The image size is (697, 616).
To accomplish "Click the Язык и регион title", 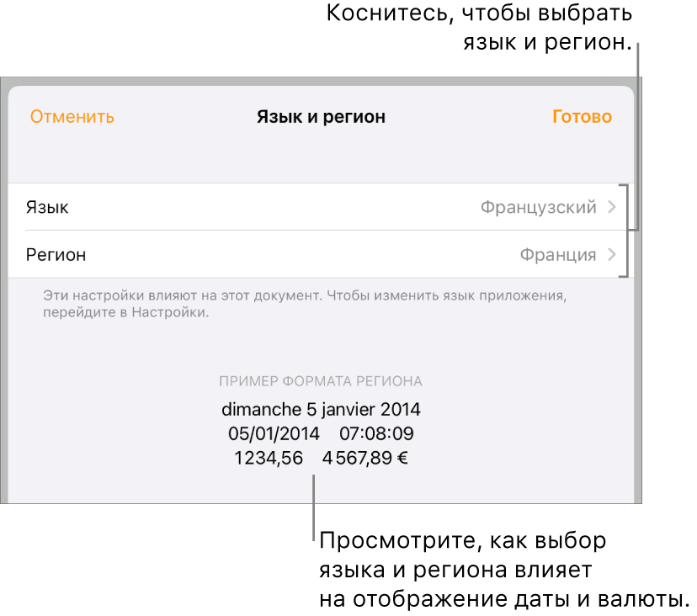I will (321, 117).
